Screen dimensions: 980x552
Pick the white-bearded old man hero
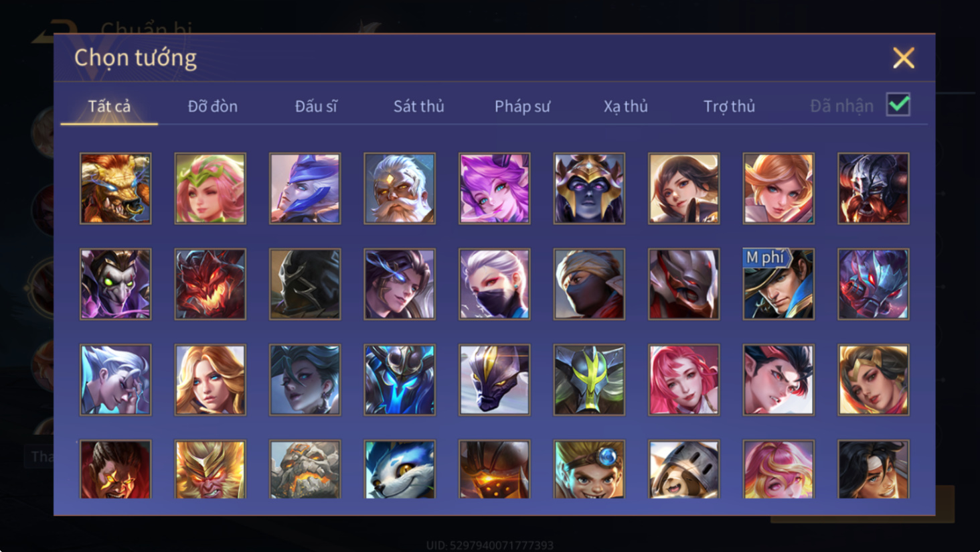click(x=400, y=188)
